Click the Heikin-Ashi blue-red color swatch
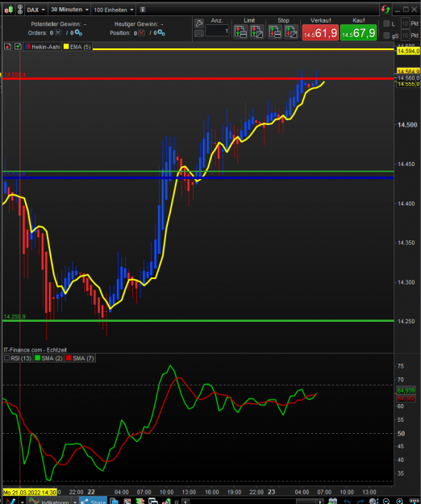The image size is (421, 504). click(27, 47)
